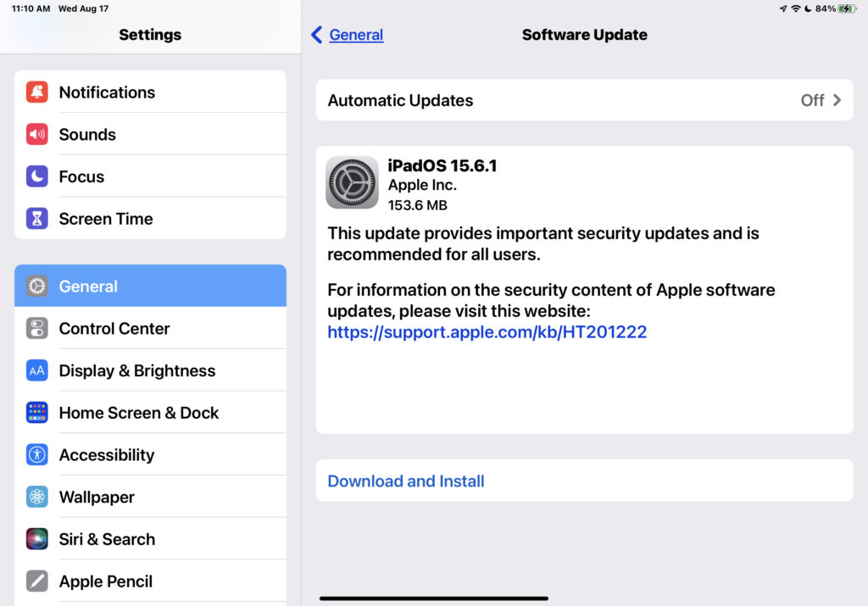Tap the Screen Time hourglass icon
This screenshot has height=606, width=868.
(36, 218)
